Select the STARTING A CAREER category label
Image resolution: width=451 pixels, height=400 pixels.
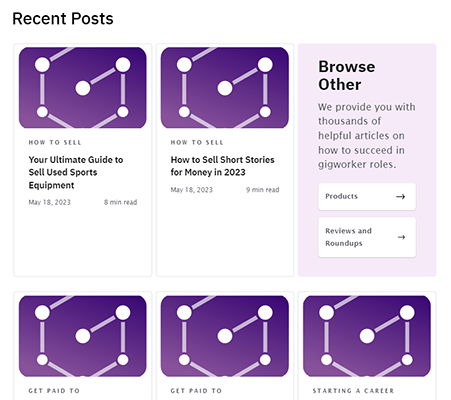[x=353, y=391]
